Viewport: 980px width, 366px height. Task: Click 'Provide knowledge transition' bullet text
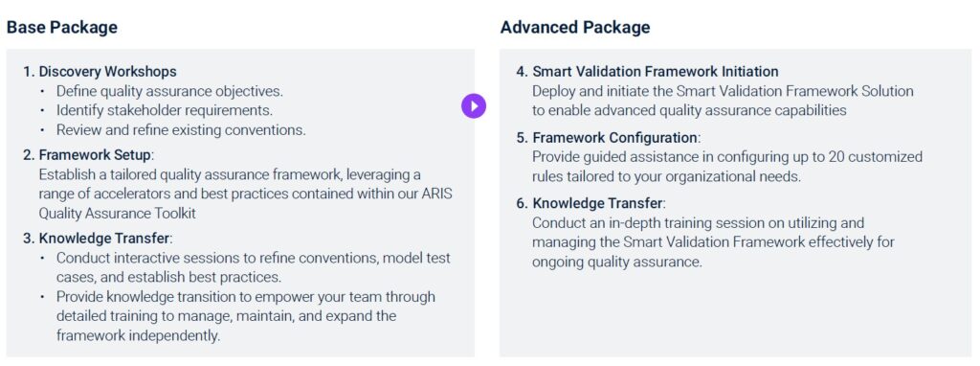pos(246,316)
